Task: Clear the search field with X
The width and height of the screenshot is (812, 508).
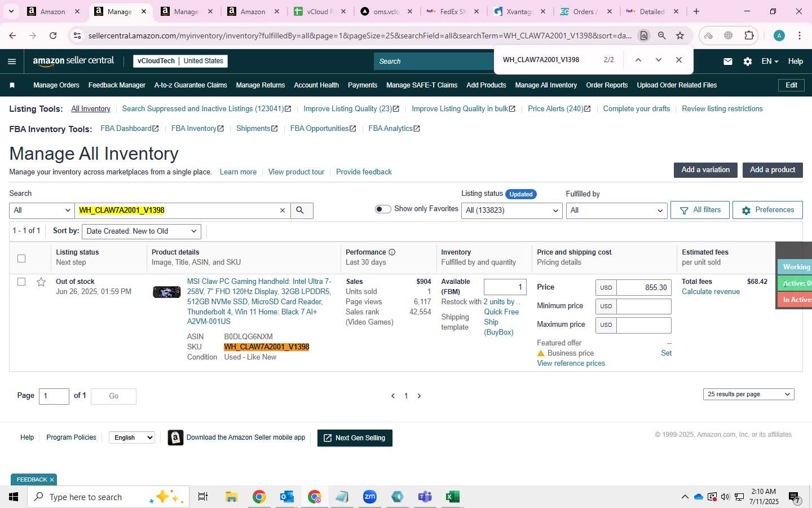Action: coord(283,211)
